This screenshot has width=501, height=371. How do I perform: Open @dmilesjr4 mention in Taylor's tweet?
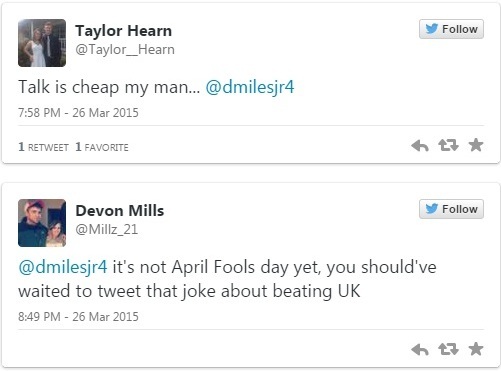tap(250, 87)
